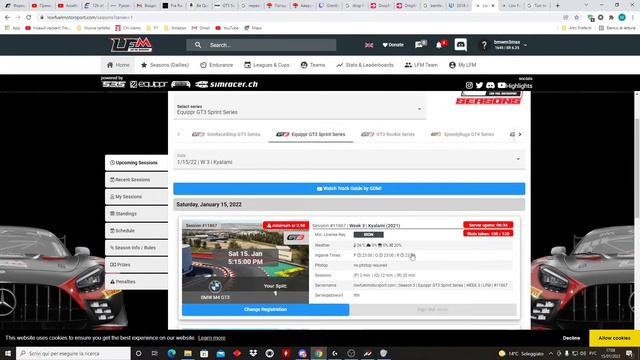Click the SRS sponsor logo
The height and width of the screenshot is (360, 640).
[x=113, y=84]
